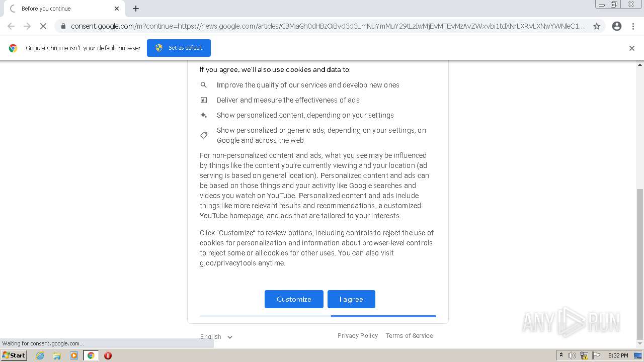Click the Customize button

[294, 299]
